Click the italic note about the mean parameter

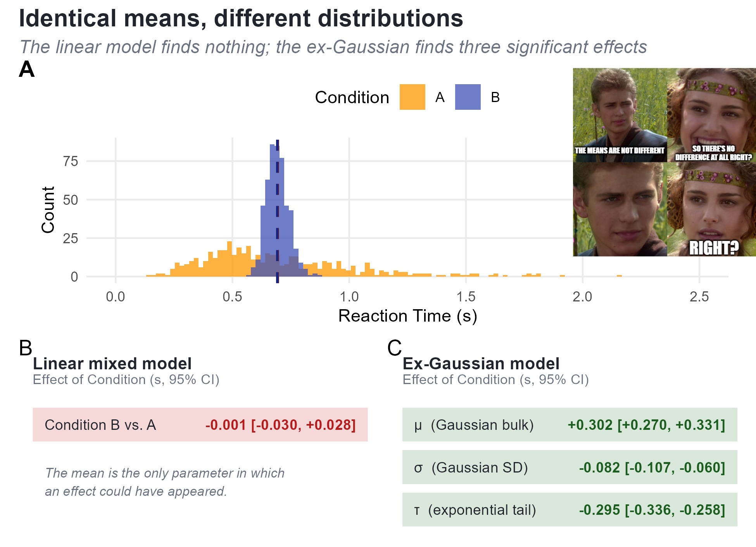pos(165,482)
